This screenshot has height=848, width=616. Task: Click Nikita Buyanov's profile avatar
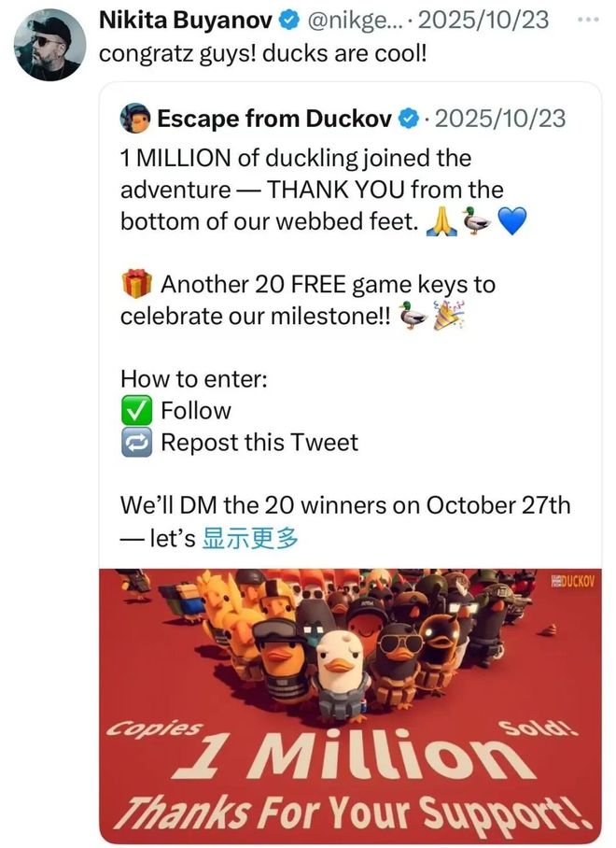50,45
